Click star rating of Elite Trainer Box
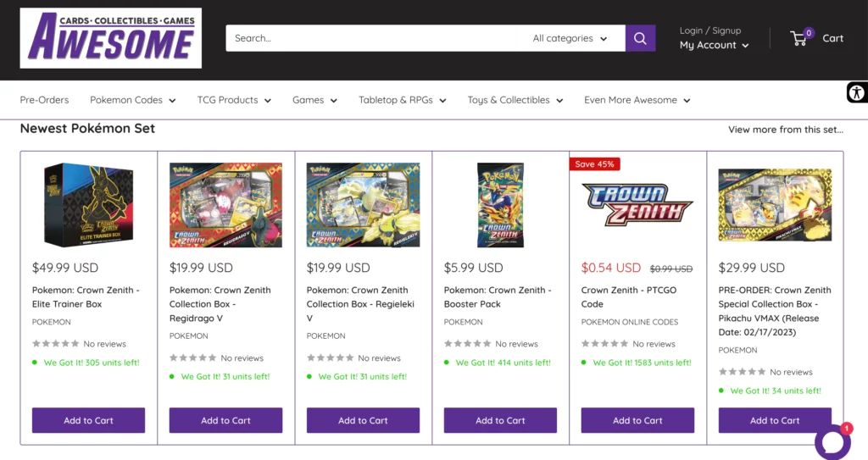Viewport: 868px width, 460px height. tap(55, 344)
